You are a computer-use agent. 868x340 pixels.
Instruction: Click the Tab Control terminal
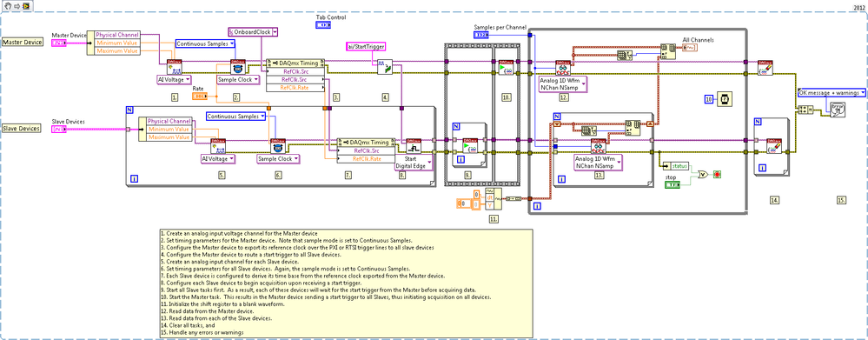click(324, 25)
